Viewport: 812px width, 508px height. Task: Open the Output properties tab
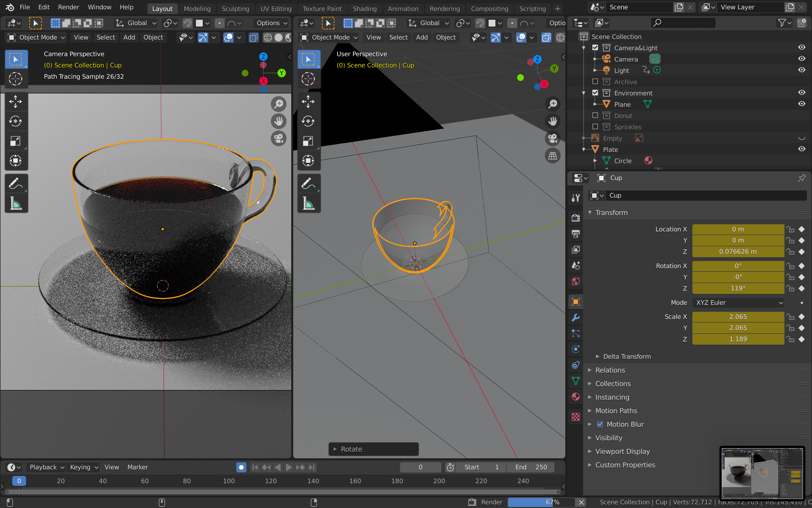coord(576,234)
